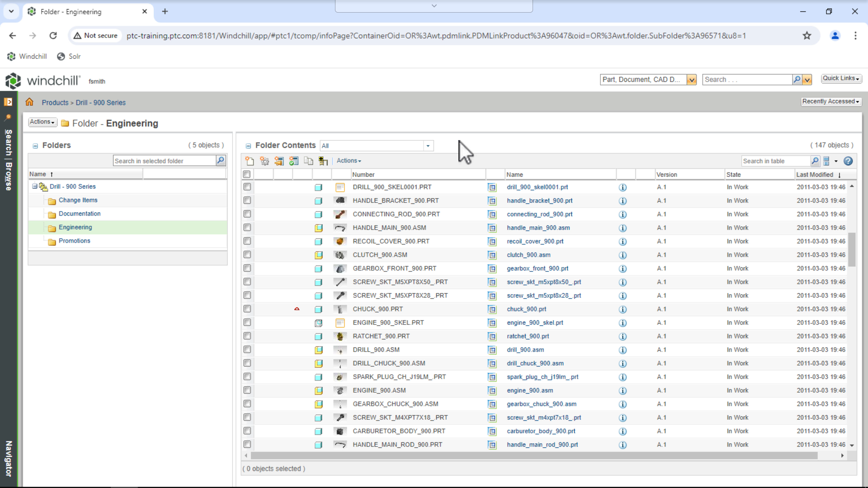The width and height of the screenshot is (868, 488).
Task: Open the Quick Links dropdown
Action: (x=841, y=79)
